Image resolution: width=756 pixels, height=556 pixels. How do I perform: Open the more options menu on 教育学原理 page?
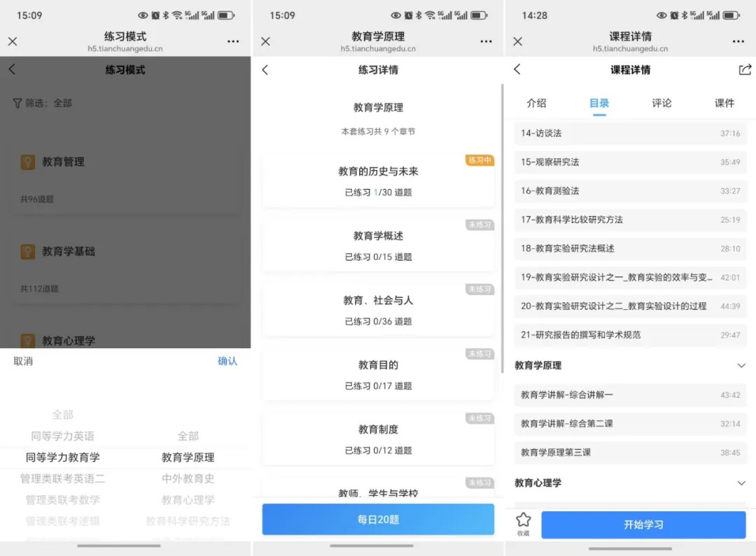pyautogui.click(x=486, y=41)
